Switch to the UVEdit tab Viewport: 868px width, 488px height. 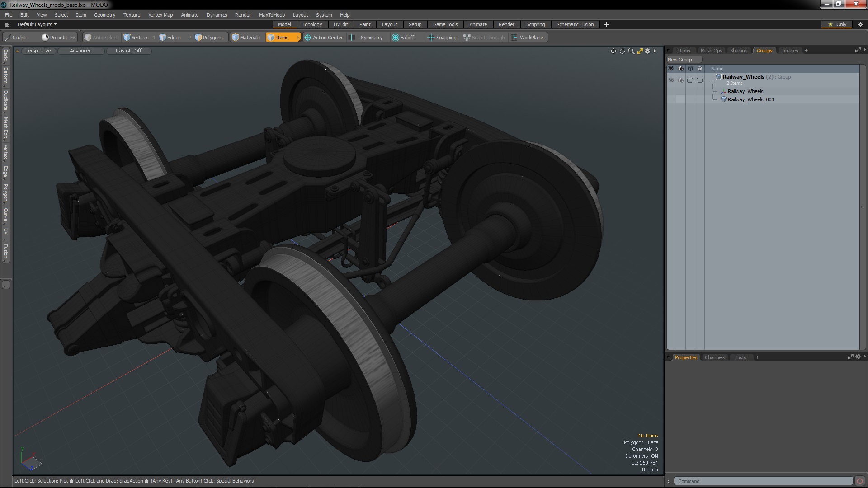coord(340,24)
